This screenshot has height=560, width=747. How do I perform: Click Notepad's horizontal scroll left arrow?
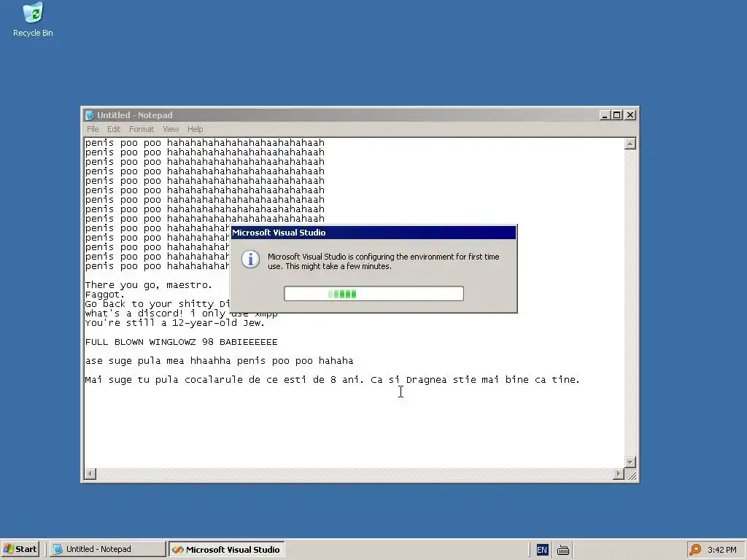(x=90, y=474)
